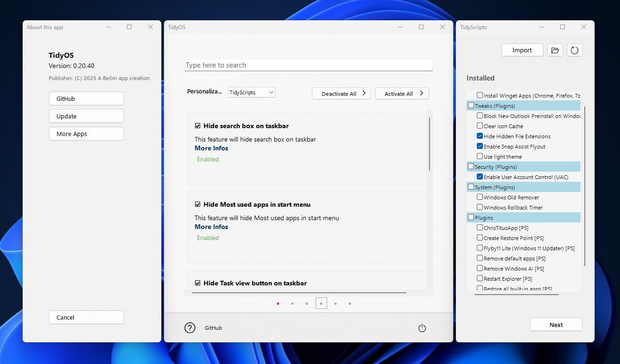Check the Plugins group checkbox

pos(471,217)
